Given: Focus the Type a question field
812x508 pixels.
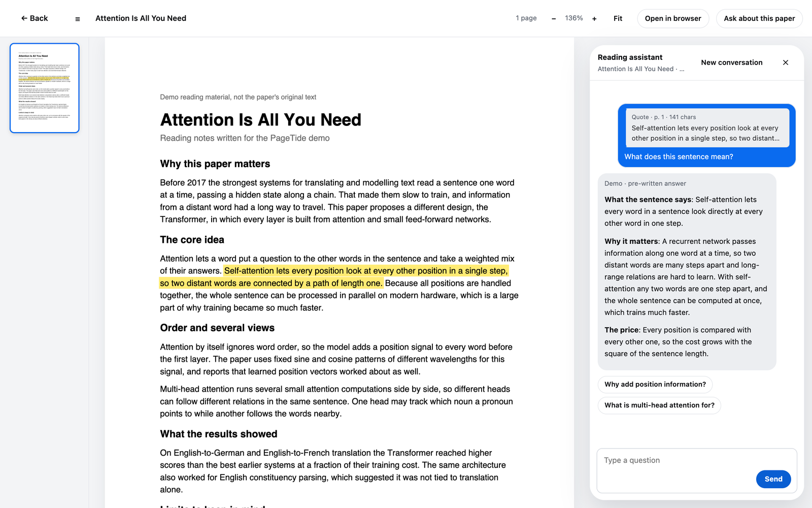Looking at the screenshot, I should pos(697,470).
